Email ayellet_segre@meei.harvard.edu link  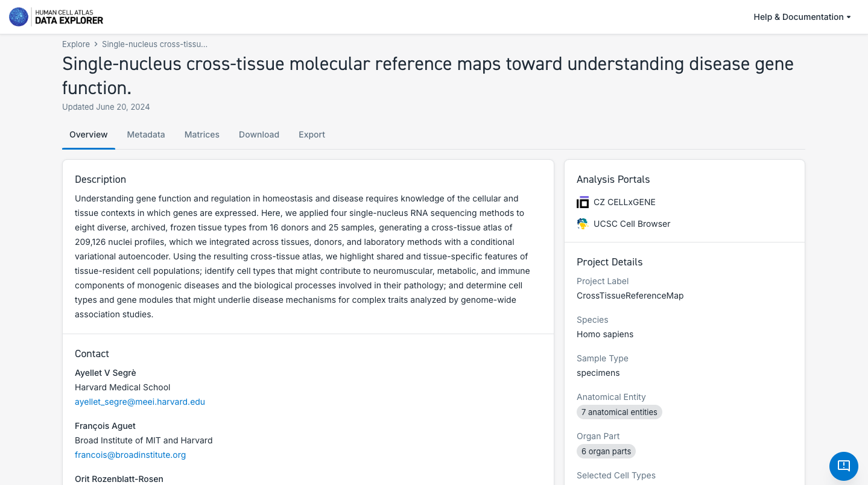click(140, 402)
